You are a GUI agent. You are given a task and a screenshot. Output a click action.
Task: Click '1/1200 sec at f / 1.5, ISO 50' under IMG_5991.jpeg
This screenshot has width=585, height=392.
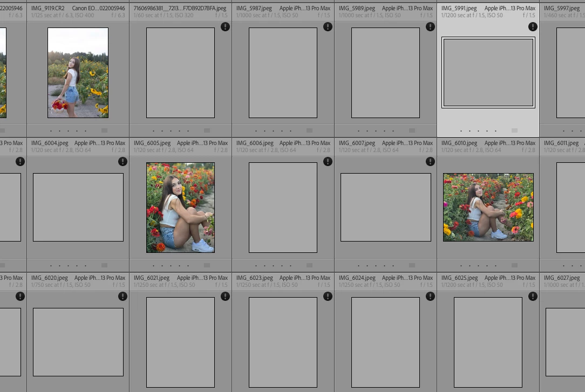point(472,15)
